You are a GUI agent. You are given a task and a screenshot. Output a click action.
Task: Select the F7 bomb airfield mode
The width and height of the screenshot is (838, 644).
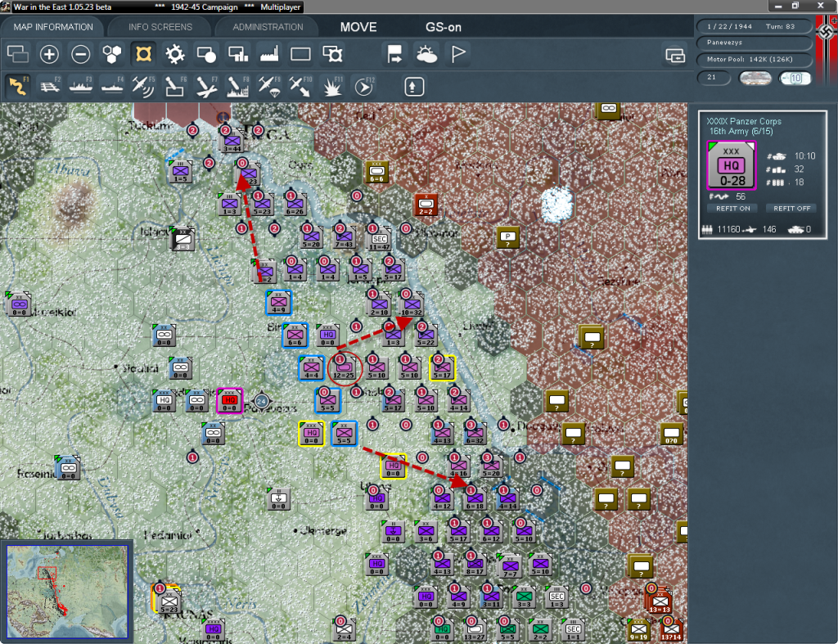tap(206, 87)
